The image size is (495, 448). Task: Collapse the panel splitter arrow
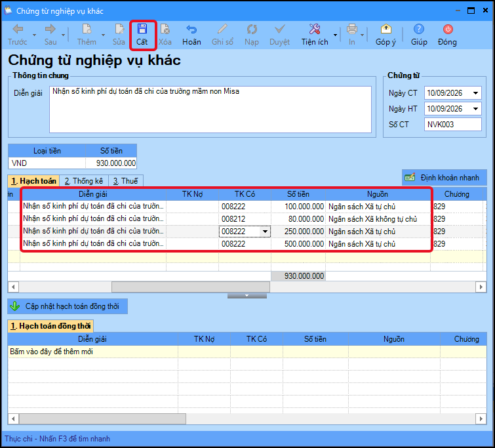(247, 296)
